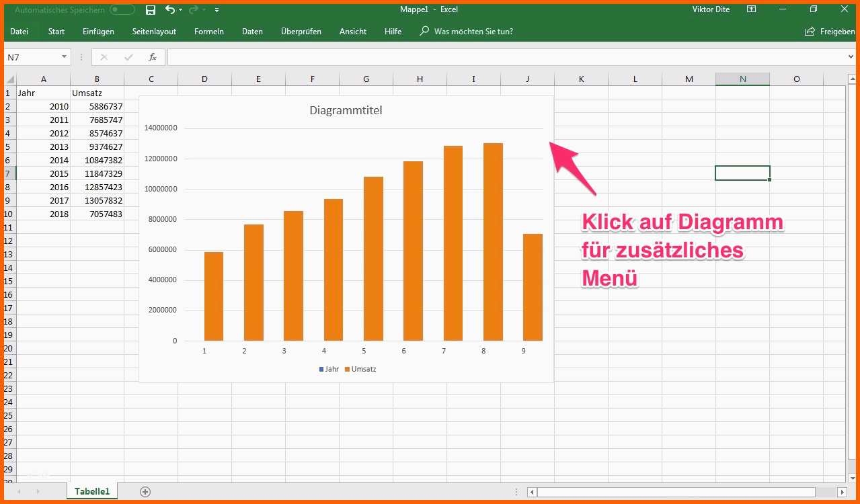This screenshot has height=504, width=860.
Task: Click the ribbon display options icon
Action: [751, 9]
